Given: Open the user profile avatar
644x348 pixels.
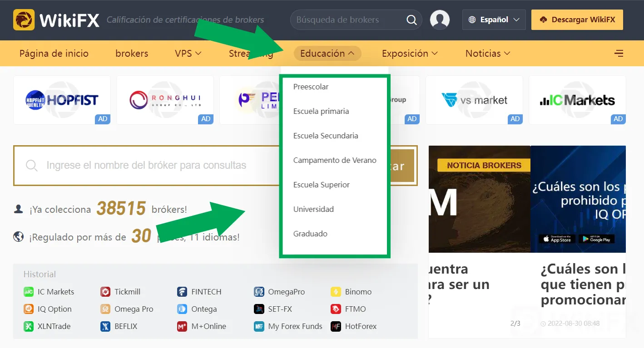Looking at the screenshot, I should pyautogui.click(x=439, y=20).
